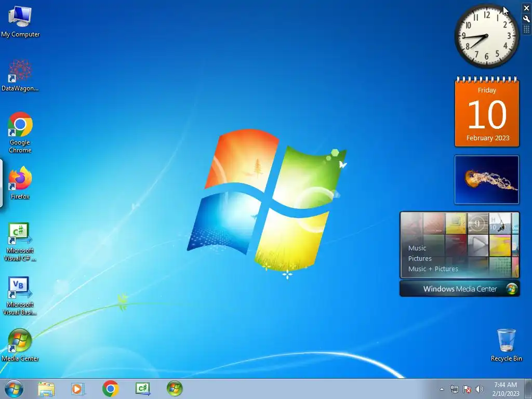Click the Show Desktop button
This screenshot has width=532, height=399.
click(528, 389)
